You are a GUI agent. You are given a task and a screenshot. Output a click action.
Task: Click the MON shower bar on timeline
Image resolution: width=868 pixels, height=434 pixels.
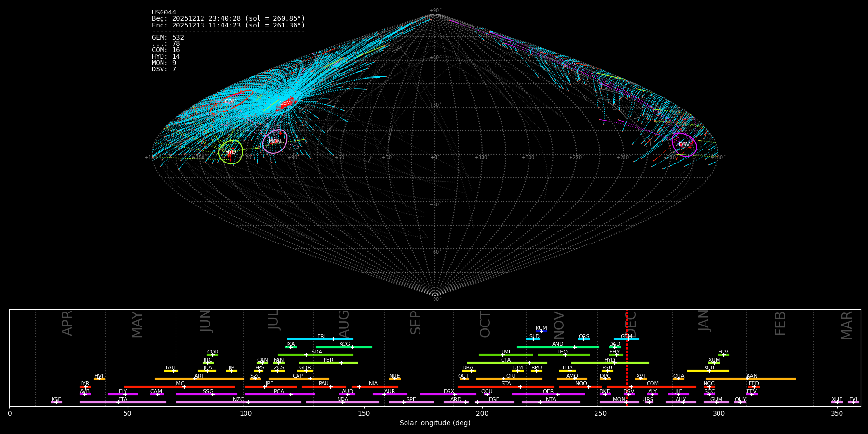[x=620, y=402]
